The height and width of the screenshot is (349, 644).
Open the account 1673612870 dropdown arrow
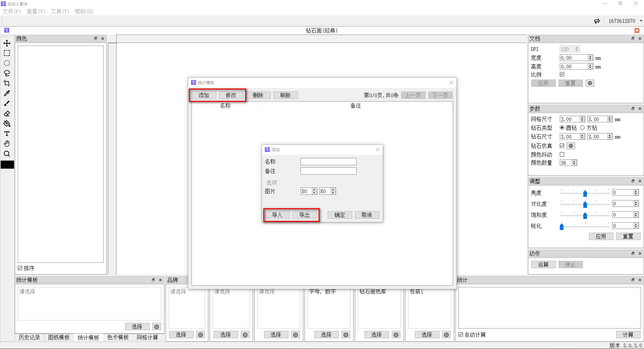click(x=641, y=21)
